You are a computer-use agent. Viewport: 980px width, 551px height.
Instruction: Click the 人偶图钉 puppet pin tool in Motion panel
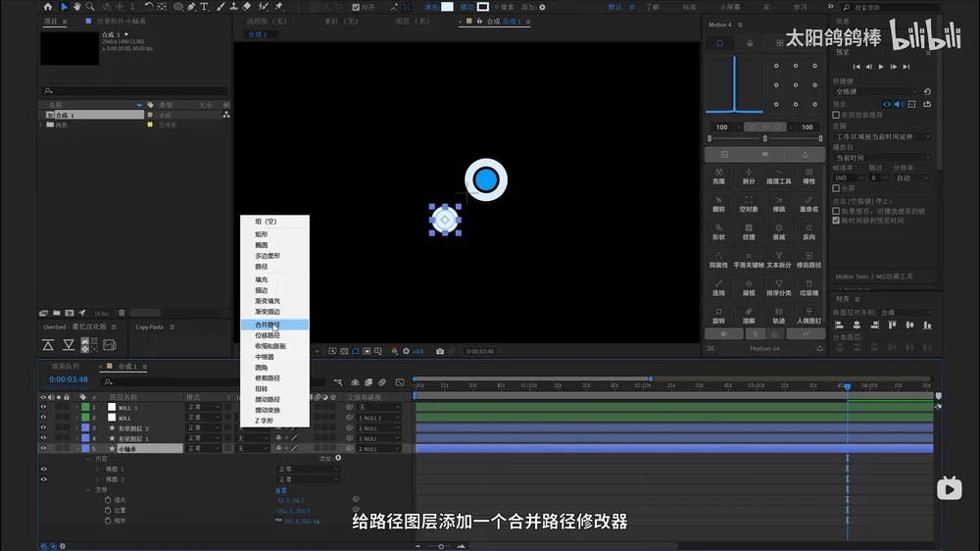click(808, 316)
